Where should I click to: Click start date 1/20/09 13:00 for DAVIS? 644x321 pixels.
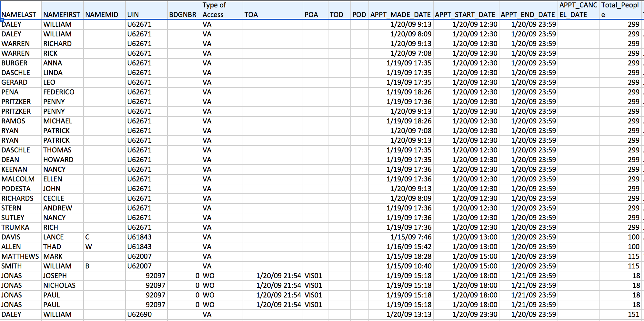466,237
